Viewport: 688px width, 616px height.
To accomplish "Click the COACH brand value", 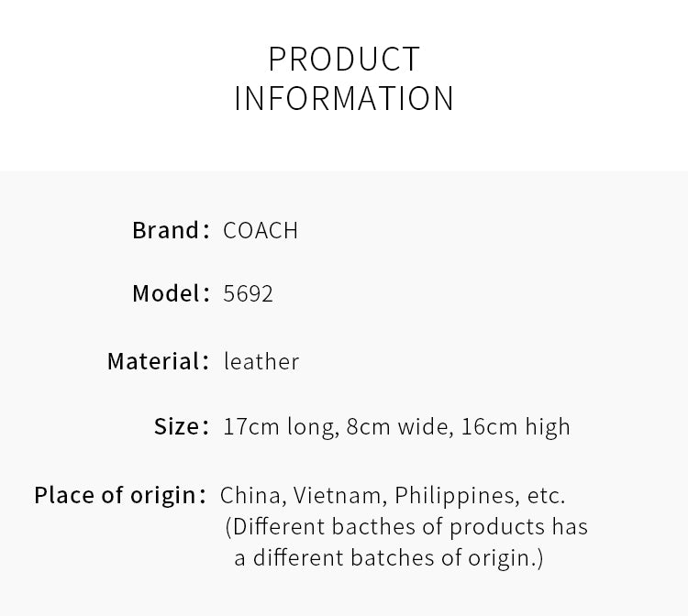I will [x=261, y=231].
